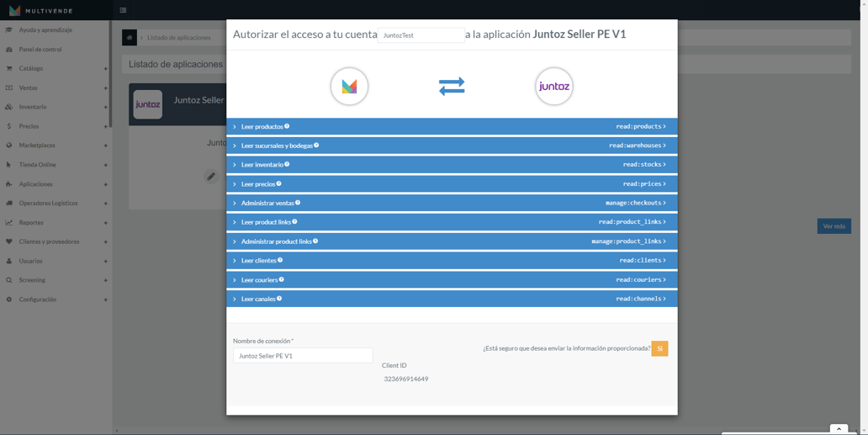Expand the Leer inventario permission row
Viewport: 868px width, 435px height.
452,164
